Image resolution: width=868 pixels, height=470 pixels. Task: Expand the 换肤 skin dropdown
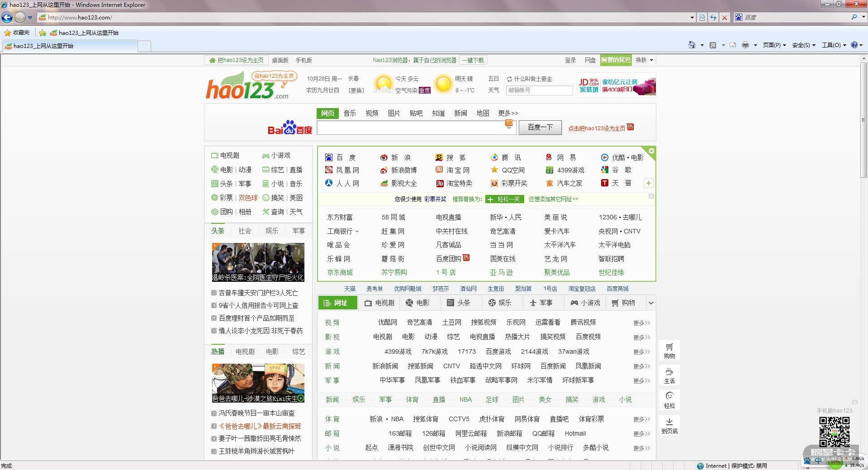(x=644, y=60)
